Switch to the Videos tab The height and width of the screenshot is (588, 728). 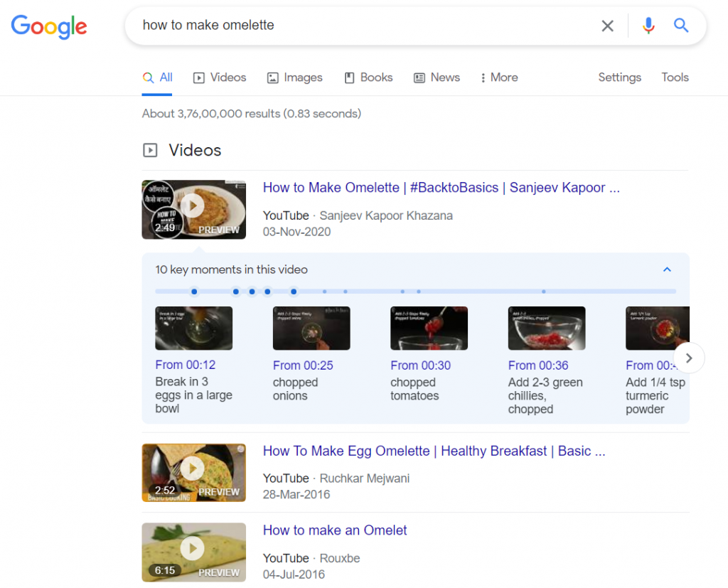[x=220, y=77]
